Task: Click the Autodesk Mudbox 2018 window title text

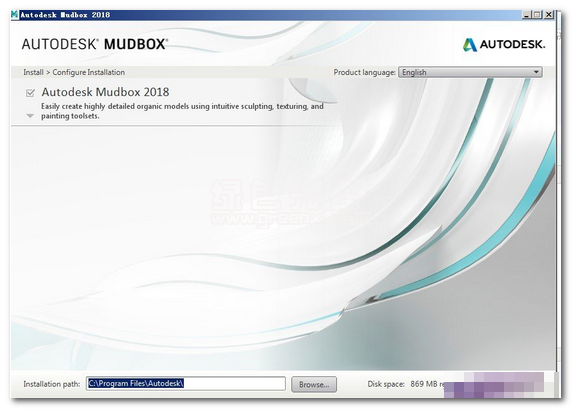Action: tap(65, 15)
